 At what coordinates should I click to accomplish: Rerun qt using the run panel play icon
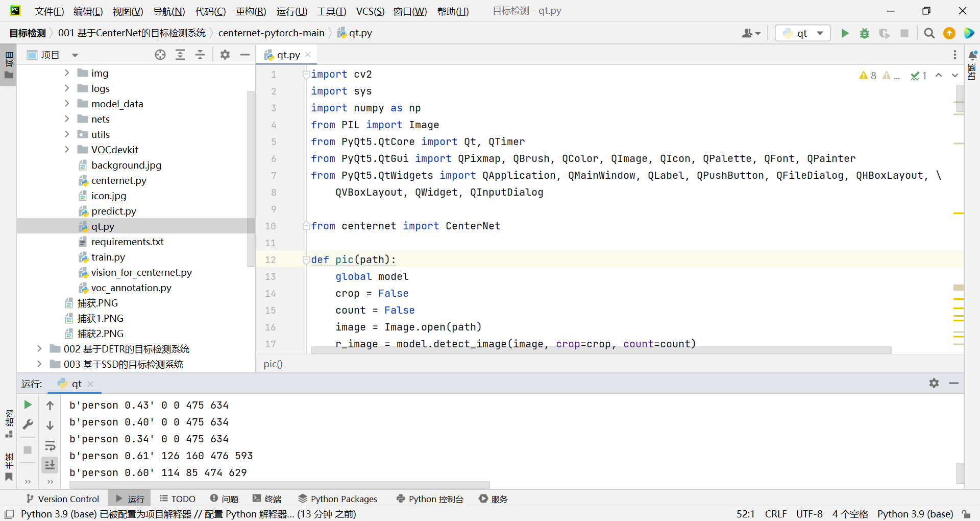28,405
